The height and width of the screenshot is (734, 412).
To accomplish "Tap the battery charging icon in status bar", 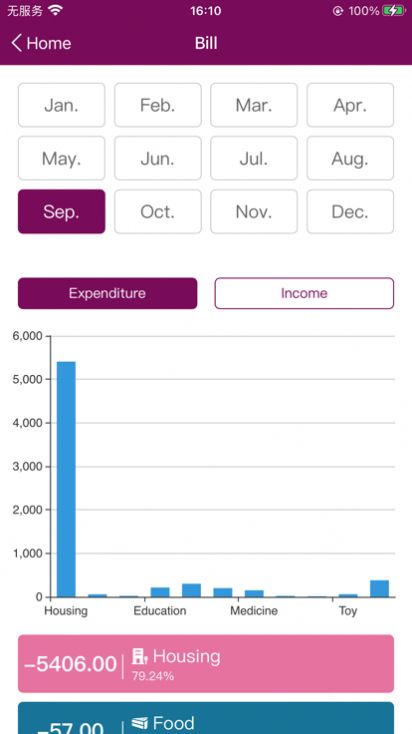I will click(x=394, y=11).
